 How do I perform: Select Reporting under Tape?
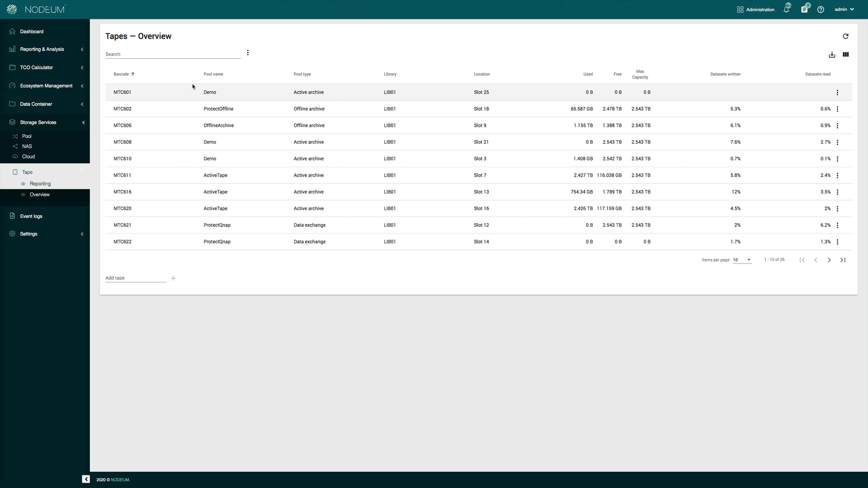coord(40,183)
